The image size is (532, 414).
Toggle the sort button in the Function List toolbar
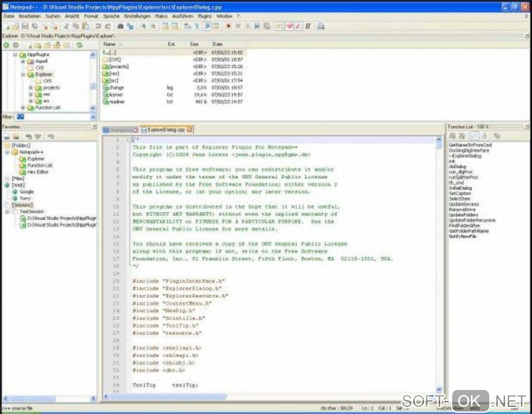(x=484, y=136)
